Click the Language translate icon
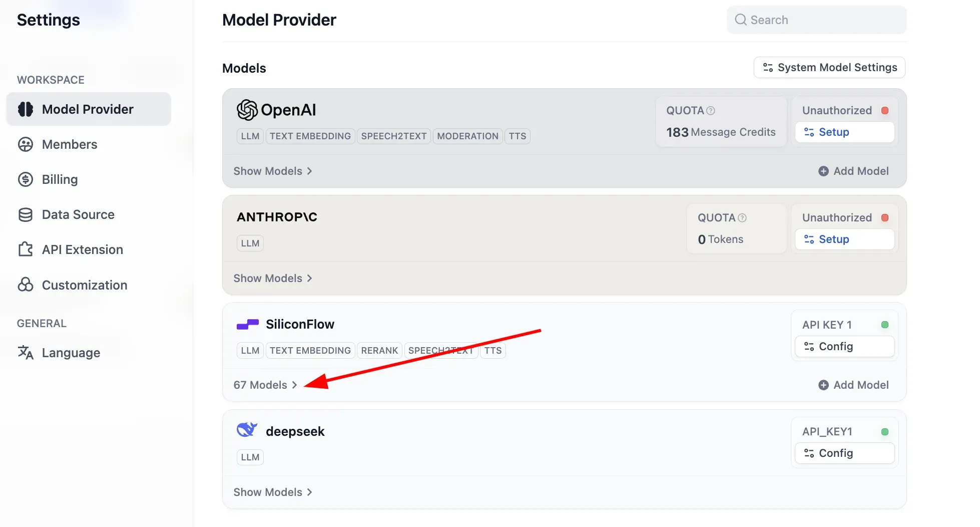 26,353
